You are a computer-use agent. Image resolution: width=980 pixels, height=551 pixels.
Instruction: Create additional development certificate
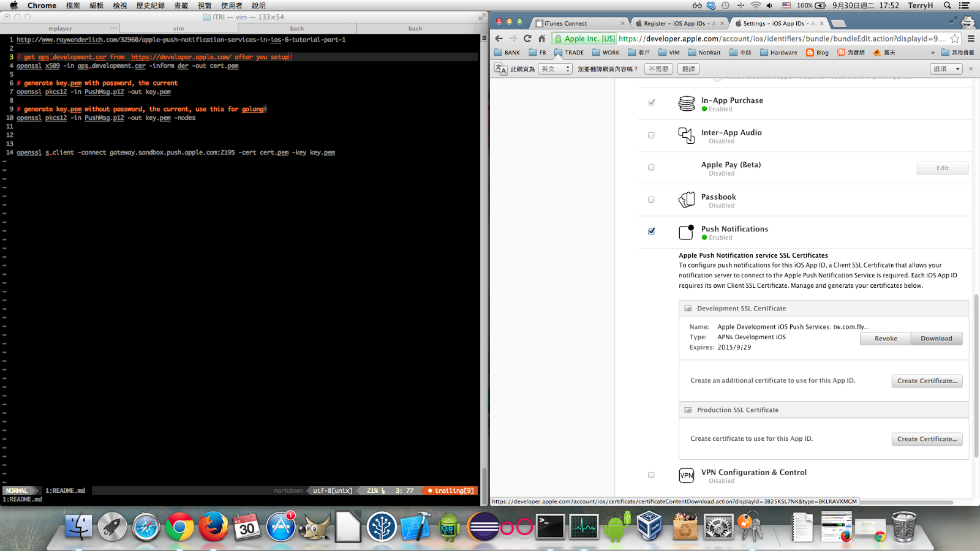click(927, 381)
